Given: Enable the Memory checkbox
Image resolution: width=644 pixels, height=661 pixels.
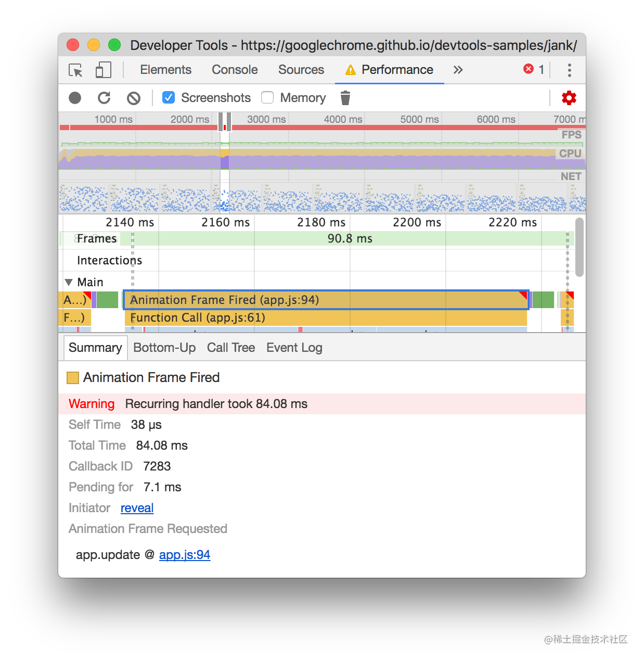Looking at the screenshot, I should (267, 97).
